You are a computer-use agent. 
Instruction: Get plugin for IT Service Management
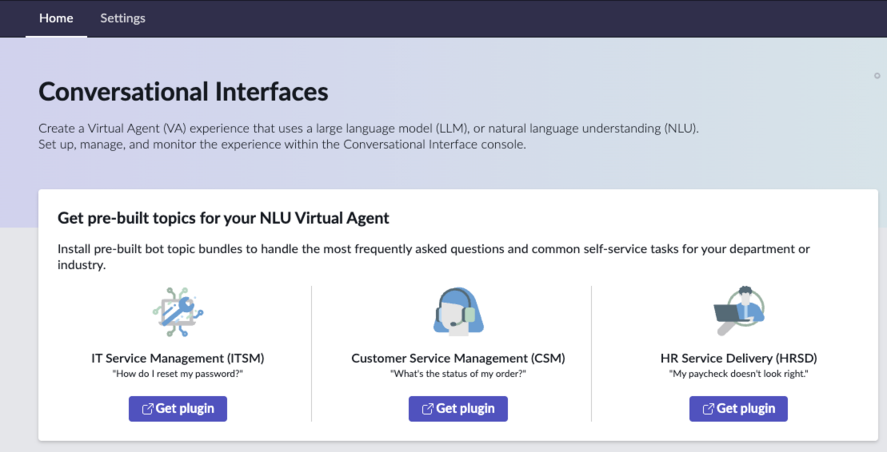(x=178, y=408)
